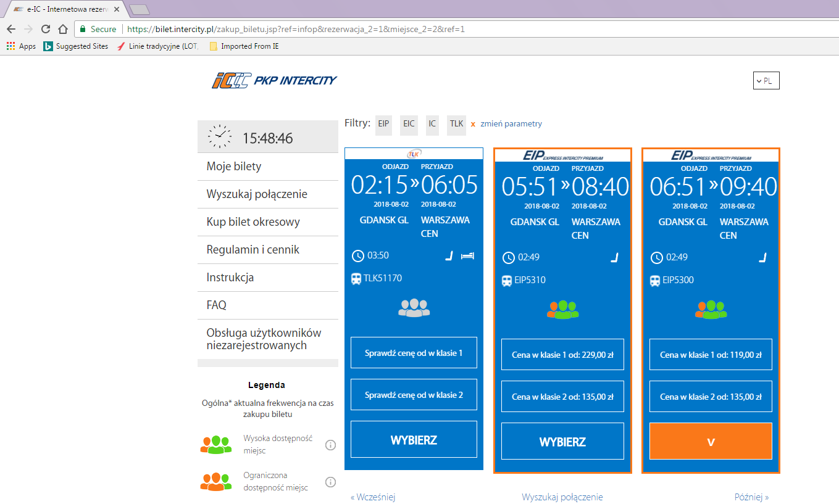Click the sleeper bed icon on TLK train
This screenshot has height=504, width=839.
[x=467, y=256]
